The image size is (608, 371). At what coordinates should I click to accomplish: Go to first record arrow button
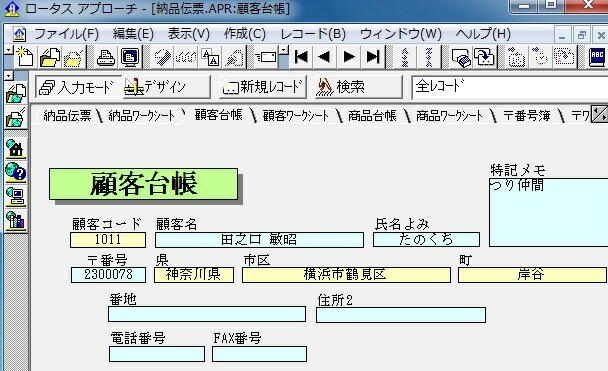pyautogui.click(x=301, y=57)
